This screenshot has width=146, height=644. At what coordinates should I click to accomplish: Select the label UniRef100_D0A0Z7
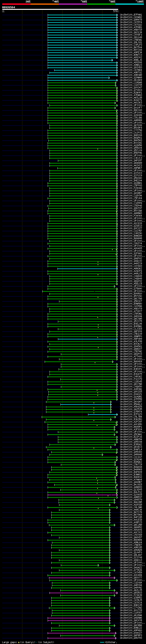[x=131, y=633]
